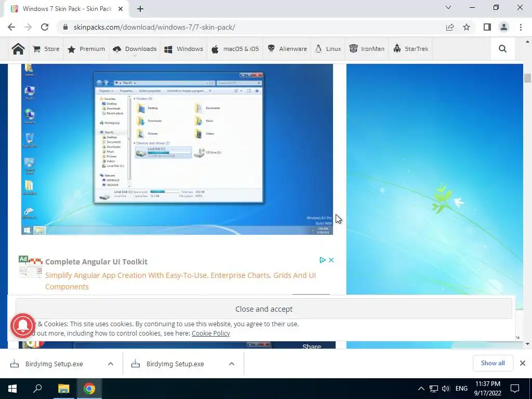The height and width of the screenshot is (399, 532).
Task: Click the forward navigation arrow
Action: tap(28, 27)
